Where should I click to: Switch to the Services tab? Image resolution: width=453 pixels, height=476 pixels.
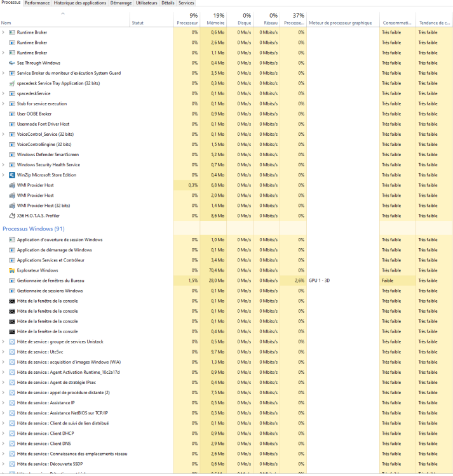(186, 3)
